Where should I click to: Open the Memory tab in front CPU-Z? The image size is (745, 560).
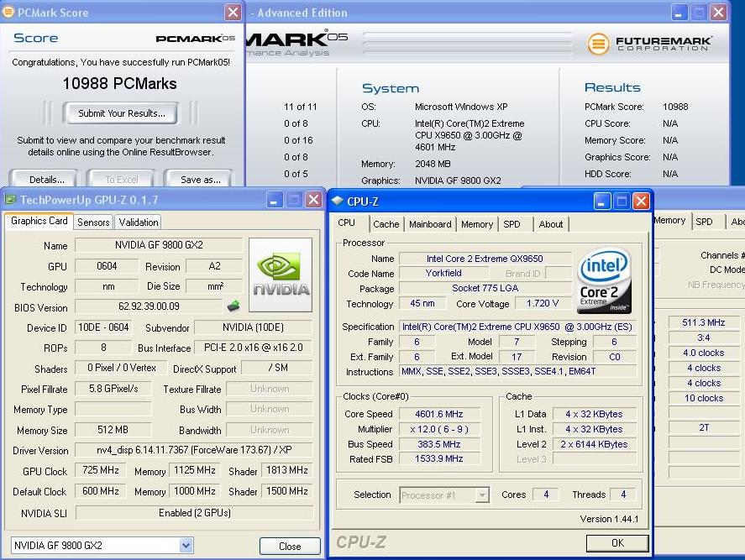coord(476,224)
